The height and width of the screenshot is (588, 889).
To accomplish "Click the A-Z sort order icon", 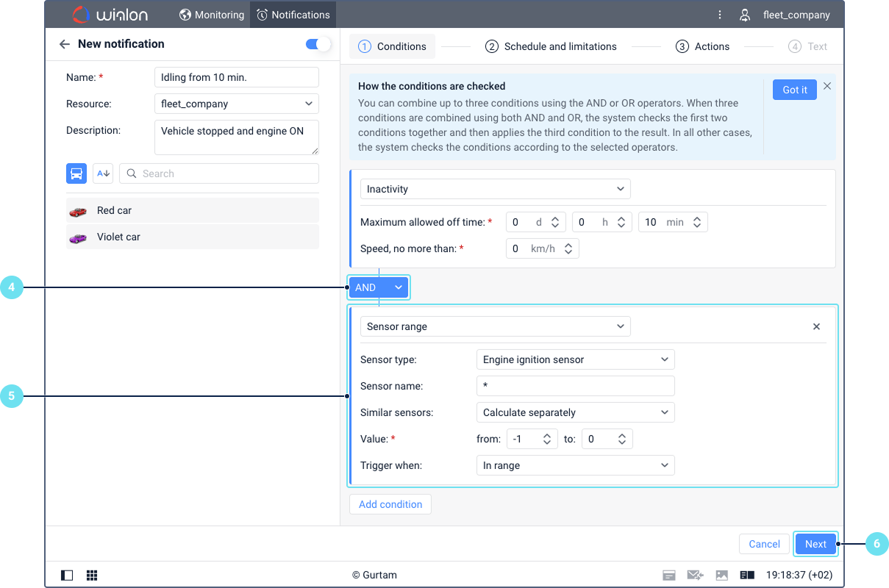I will coord(103,173).
